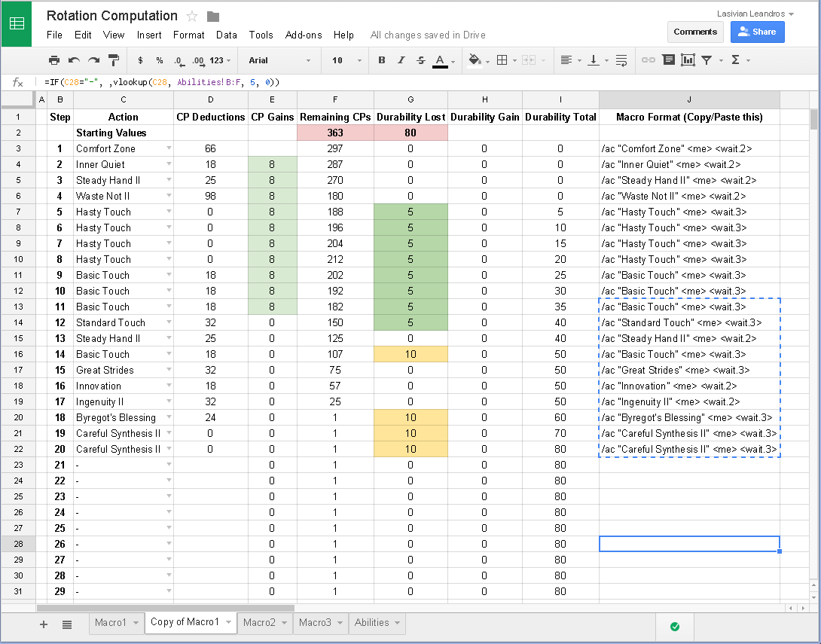The height and width of the screenshot is (644, 821).
Task: Click All changes saved in Drive
Action: [x=428, y=35]
